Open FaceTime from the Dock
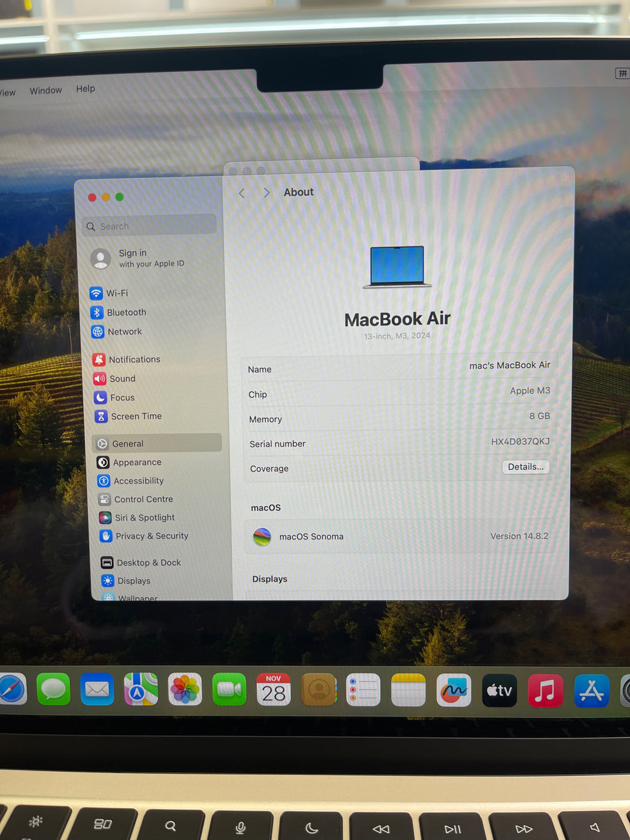Image resolution: width=630 pixels, height=840 pixels. tap(229, 689)
